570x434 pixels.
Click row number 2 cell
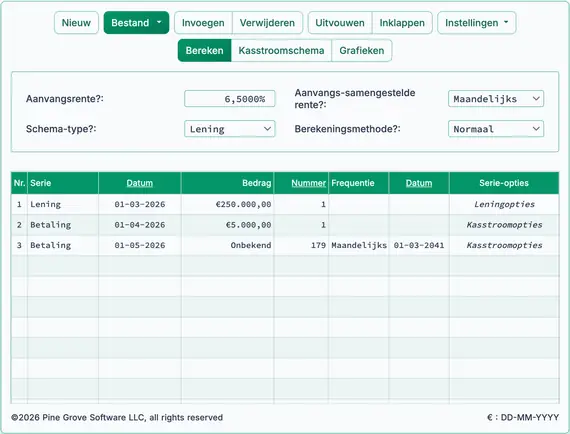[x=19, y=225]
